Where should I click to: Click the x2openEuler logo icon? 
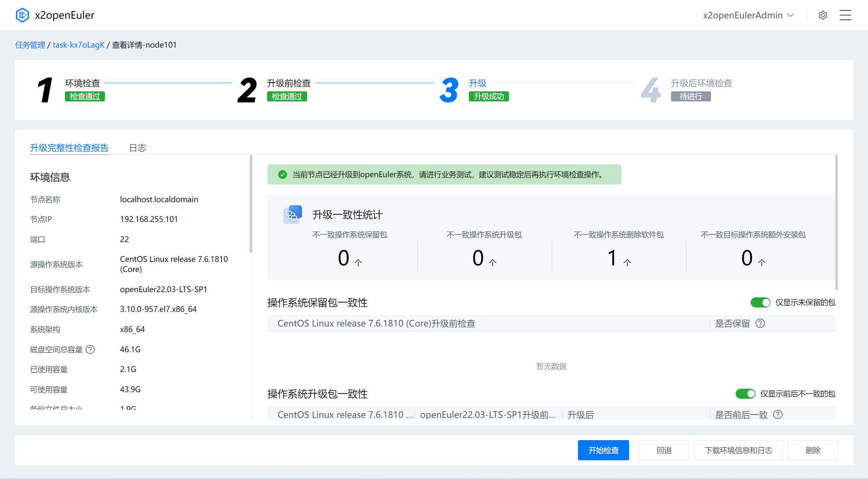click(x=22, y=15)
